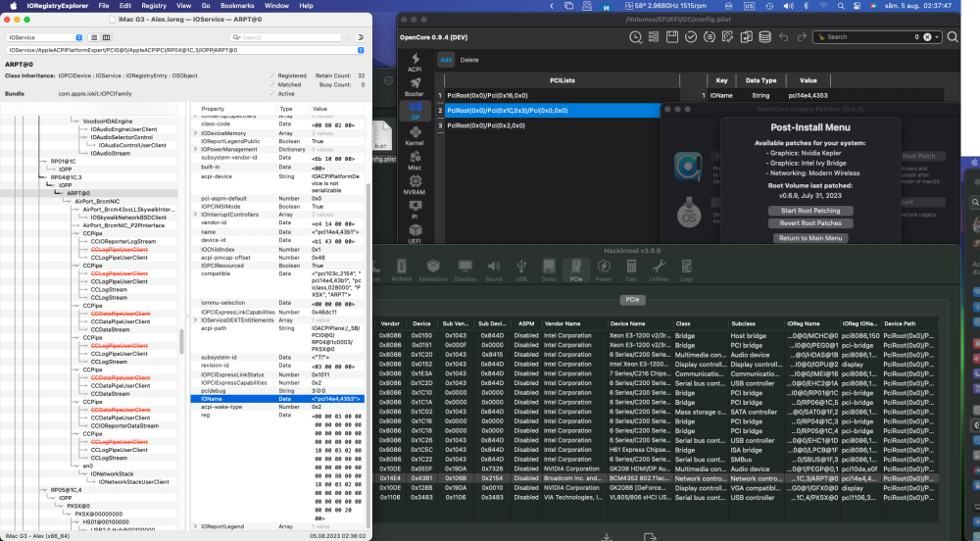Click the Delete button in OpenCore
The image size is (980, 541).
click(x=469, y=60)
